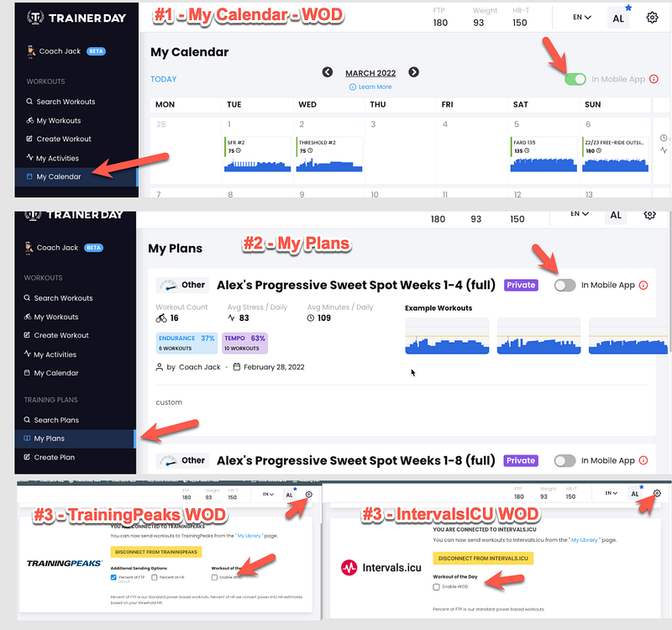Turn off the calendar In Mobile App switch
672x630 pixels.
pyautogui.click(x=575, y=79)
